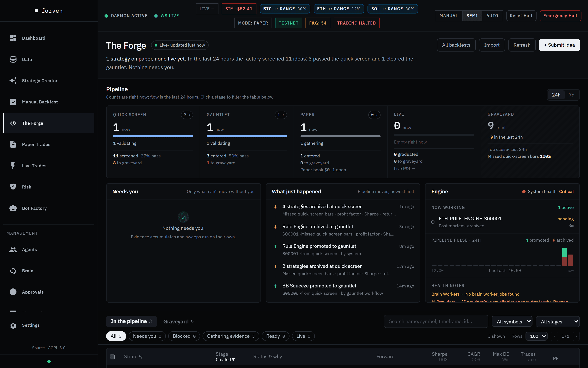Click the previous page arrow in pagination
The image size is (588, 368).
(555, 336)
